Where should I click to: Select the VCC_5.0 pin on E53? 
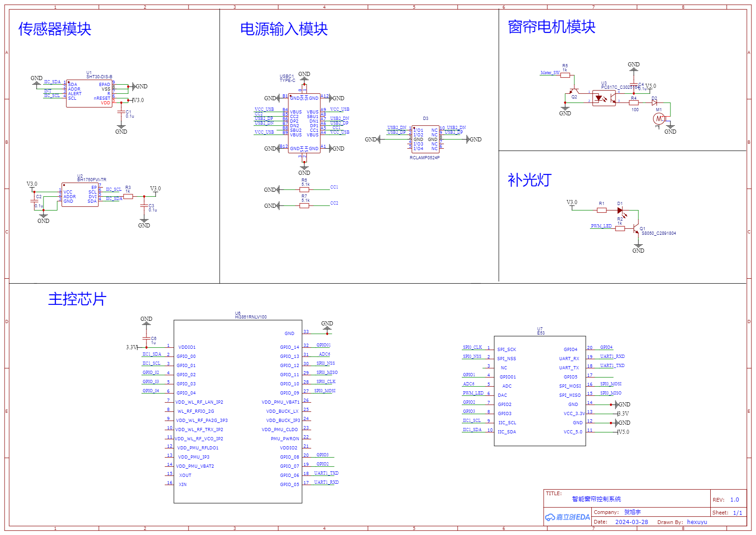[573, 432]
